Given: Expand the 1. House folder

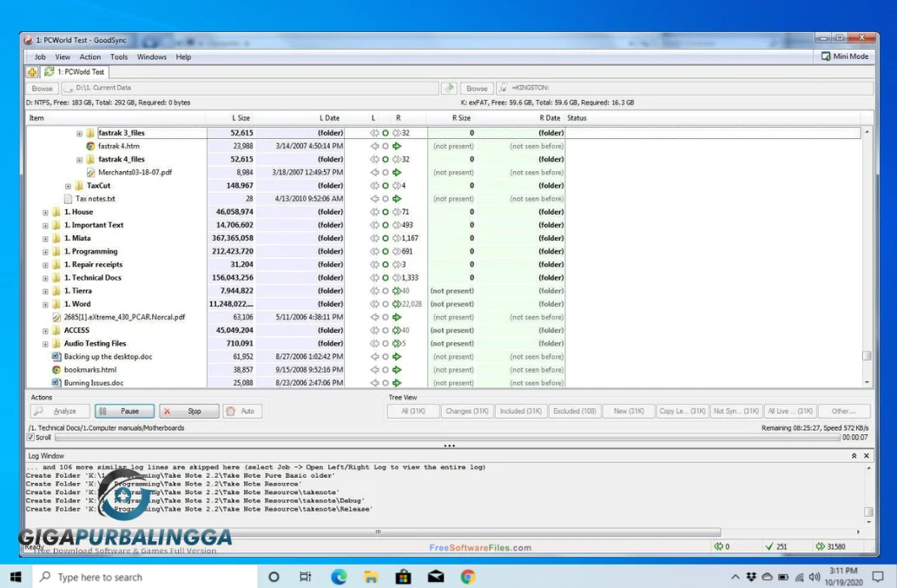Looking at the screenshot, I should tap(44, 211).
